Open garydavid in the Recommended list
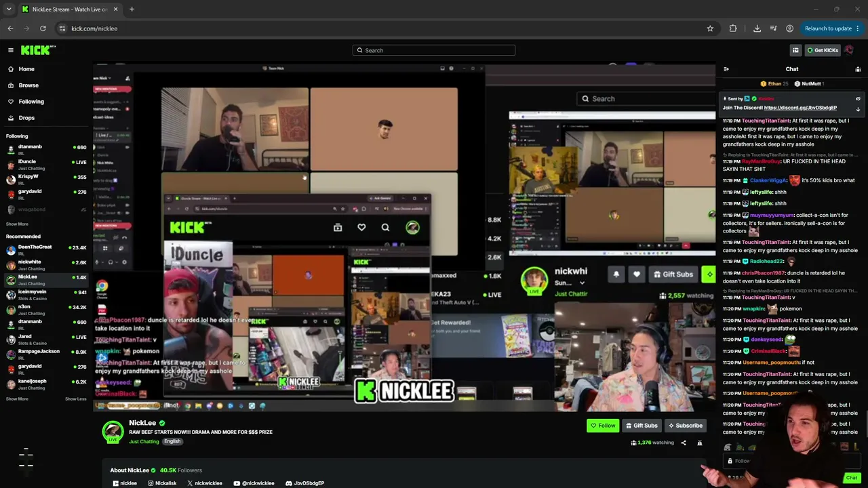 [x=46, y=369]
